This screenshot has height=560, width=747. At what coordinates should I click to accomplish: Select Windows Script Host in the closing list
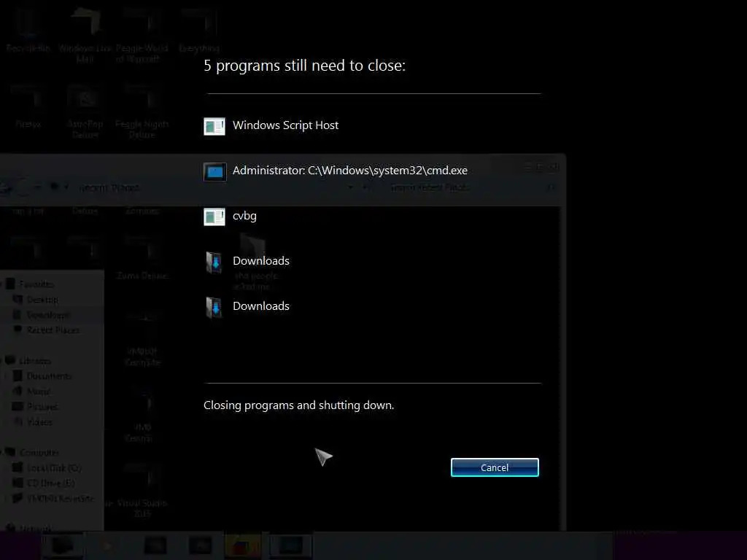pyautogui.click(x=285, y=125)
